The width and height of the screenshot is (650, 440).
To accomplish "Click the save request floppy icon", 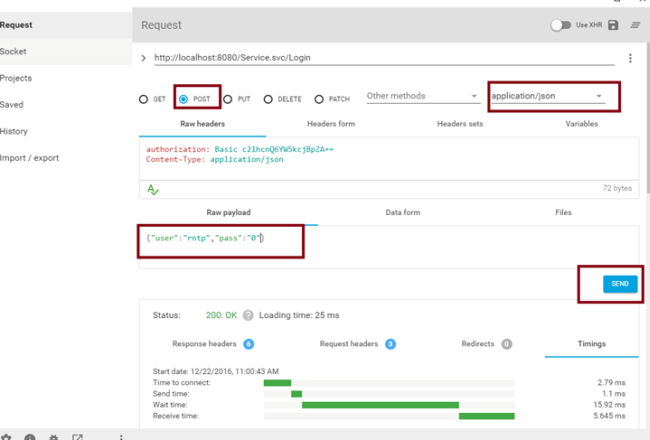I will 612,25.
